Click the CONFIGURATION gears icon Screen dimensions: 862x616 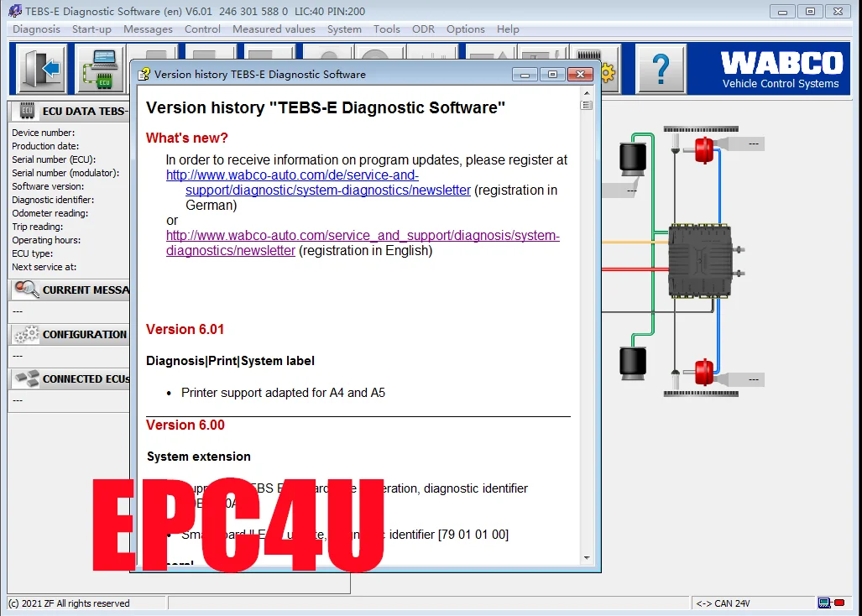26,334
